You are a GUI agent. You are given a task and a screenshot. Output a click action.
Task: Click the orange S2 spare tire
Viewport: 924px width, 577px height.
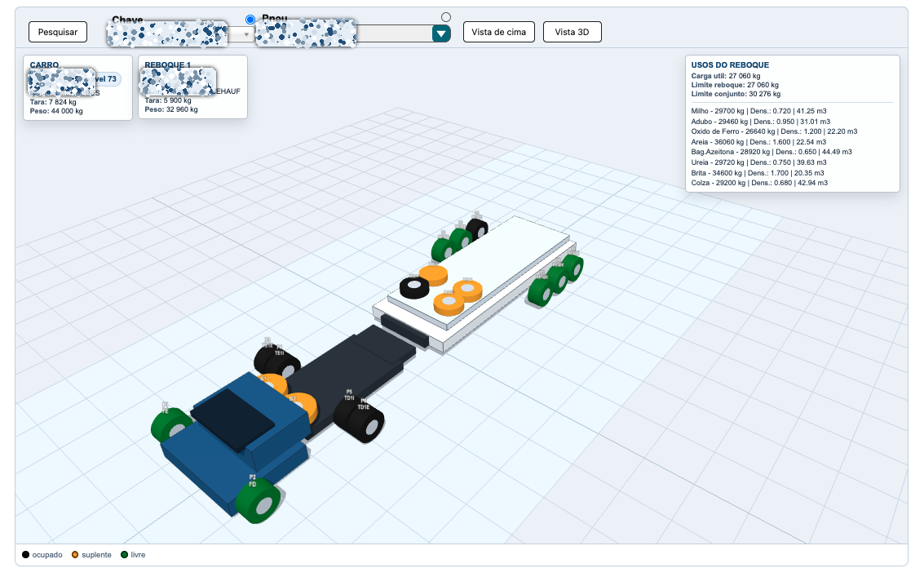coord(302,406)
